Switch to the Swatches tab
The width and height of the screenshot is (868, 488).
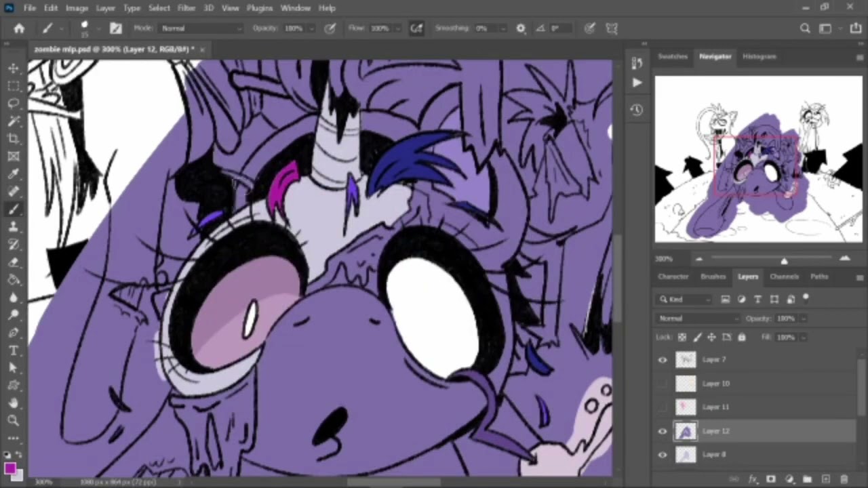click(x=673, y=56)
